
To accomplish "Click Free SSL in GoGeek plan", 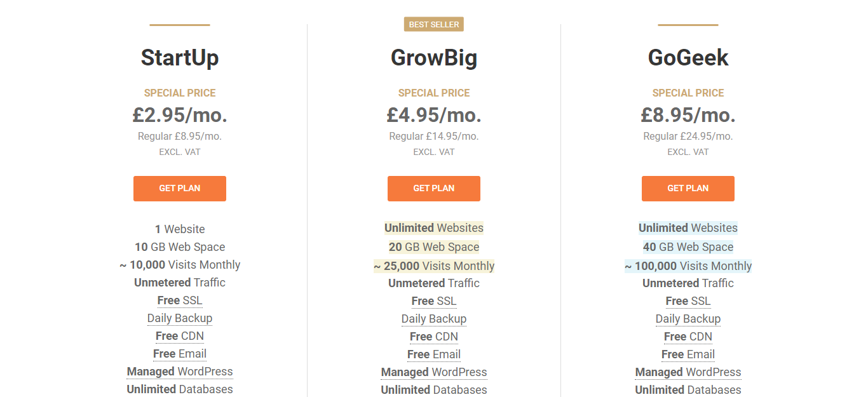I will [x=688, y=301].
